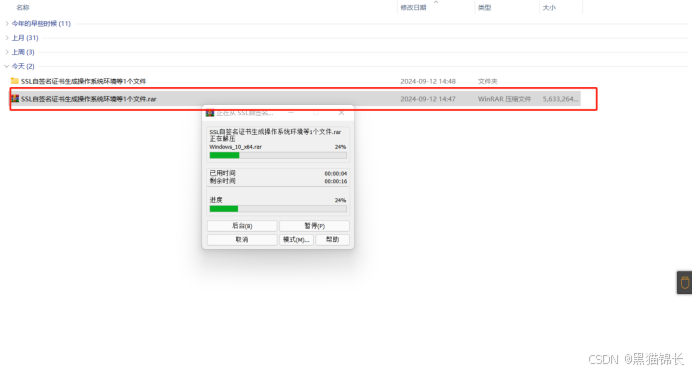Minimize the WinRAR extraction dialog
Viewport: 692px width, 373px height.
click(x=291, y=113)
